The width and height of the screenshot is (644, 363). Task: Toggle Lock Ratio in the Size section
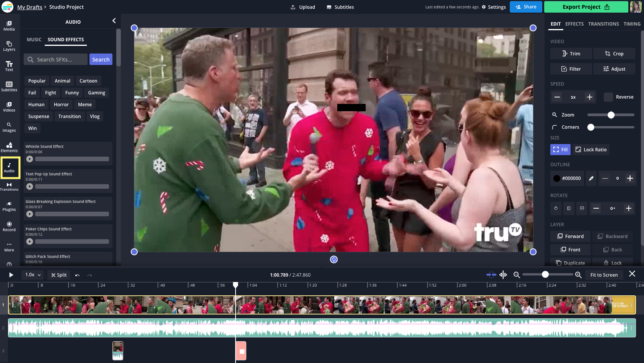[591, 149]
